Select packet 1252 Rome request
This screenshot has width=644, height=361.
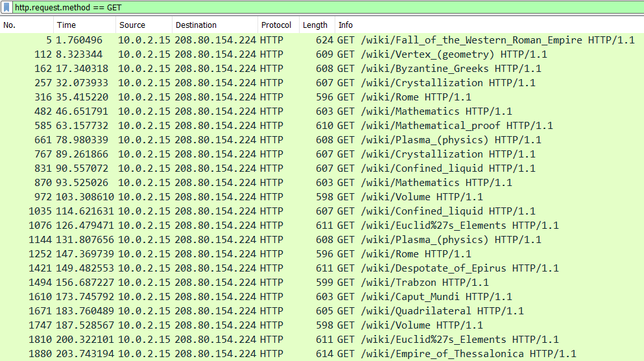coord(322,254)
